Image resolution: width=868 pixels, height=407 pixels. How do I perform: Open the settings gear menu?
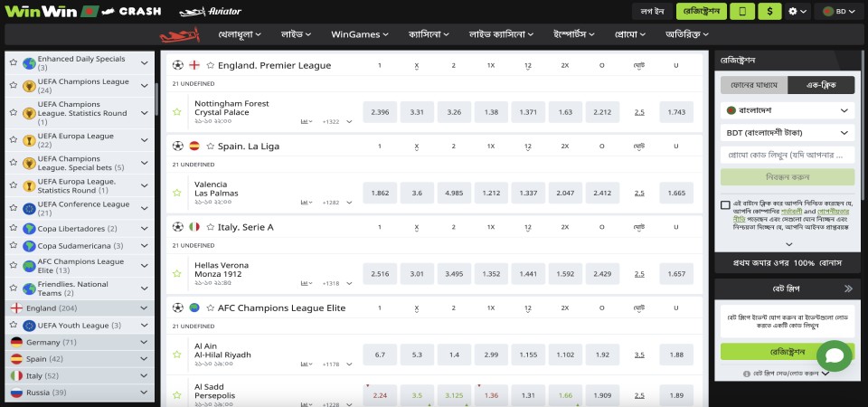[x=797, y=12]
